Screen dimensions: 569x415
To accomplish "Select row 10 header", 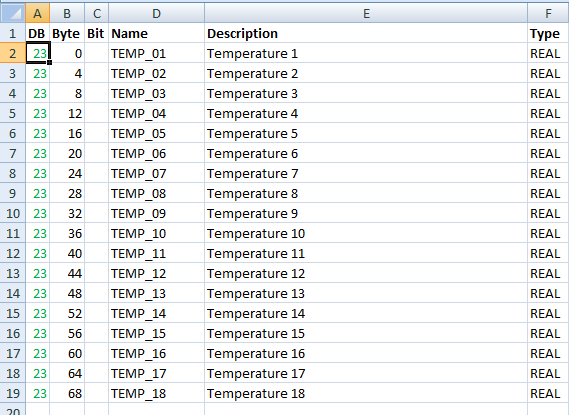I will (13, 213).
